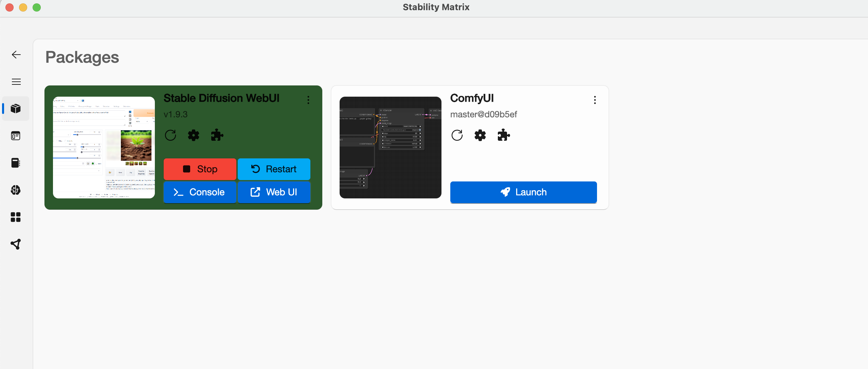868x369 pixels.
Task: Expand the hamburger navigation menu
Action: tap(16, 82)
